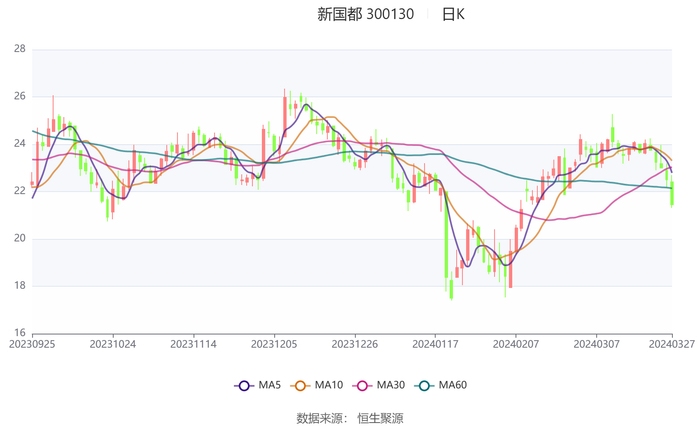The height and width of the screenshot is (426, 700).
Task: Click the 20231024 date on x-axis
Action: pos(113,344)
